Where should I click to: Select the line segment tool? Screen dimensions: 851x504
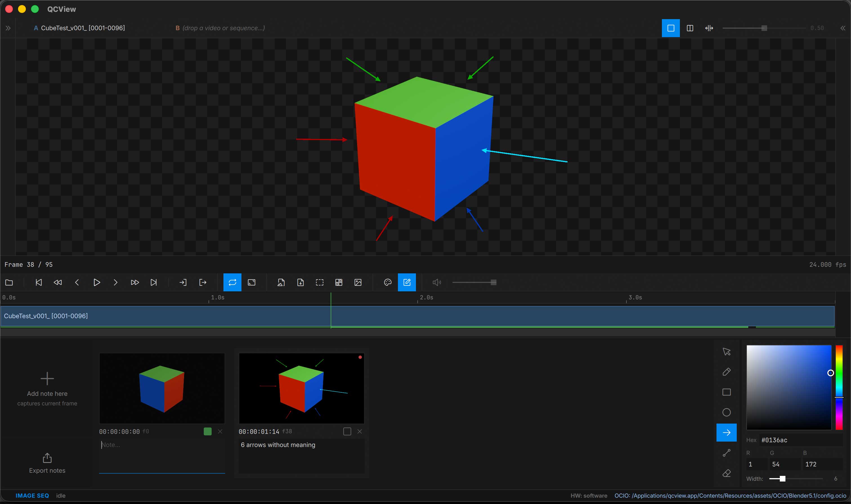[x=726, y=453]
